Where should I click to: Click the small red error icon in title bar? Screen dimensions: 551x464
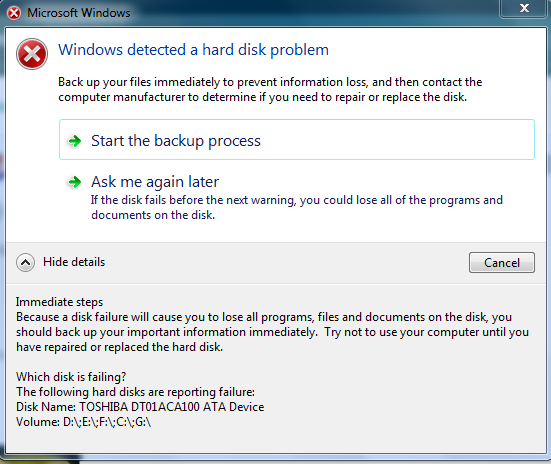tap(14, 13)
